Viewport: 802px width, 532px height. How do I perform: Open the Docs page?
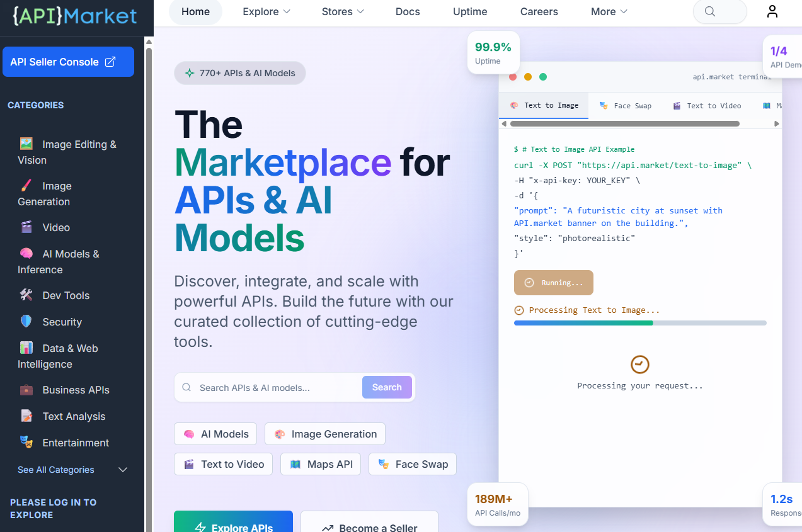408,11
